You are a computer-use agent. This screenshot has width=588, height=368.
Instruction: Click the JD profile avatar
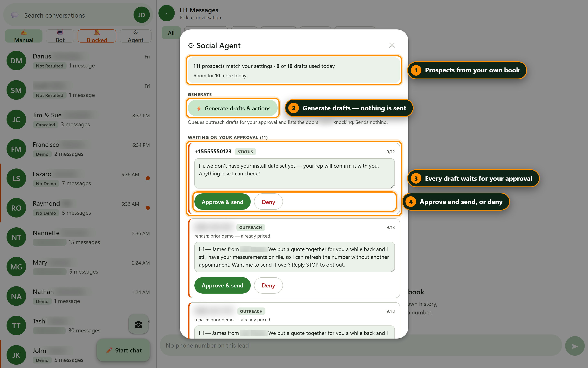pos(141,15)
